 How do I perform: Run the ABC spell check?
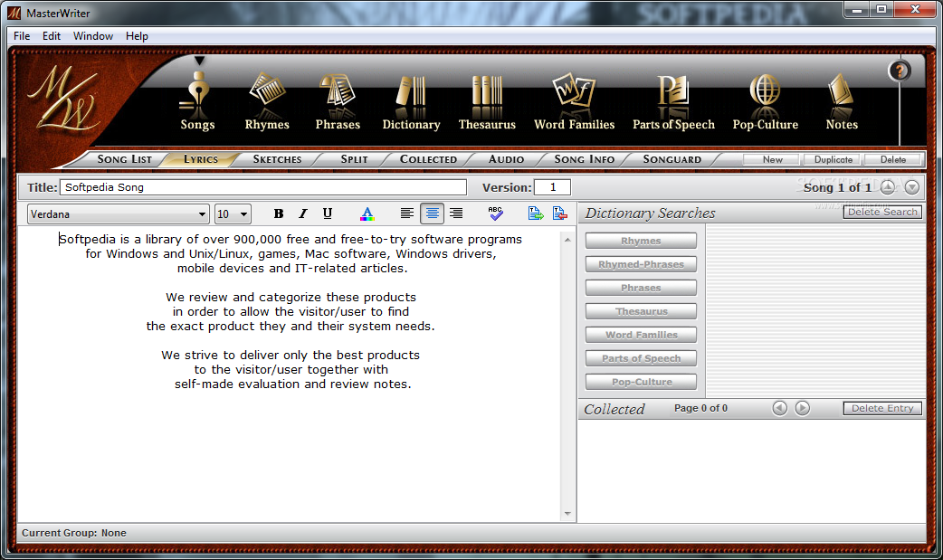pyautogui.click(x=496, y=213)
